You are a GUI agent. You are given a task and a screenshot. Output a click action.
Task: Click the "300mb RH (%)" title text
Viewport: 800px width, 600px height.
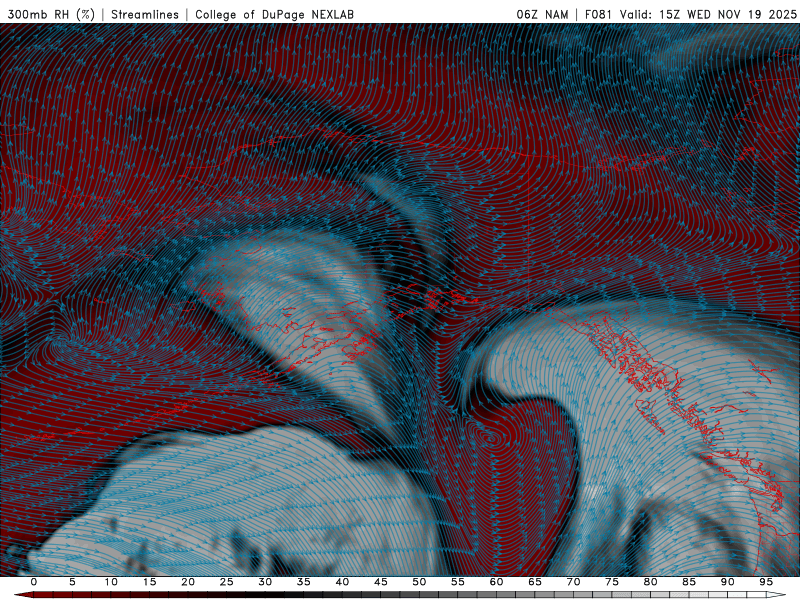click(51, 14)
